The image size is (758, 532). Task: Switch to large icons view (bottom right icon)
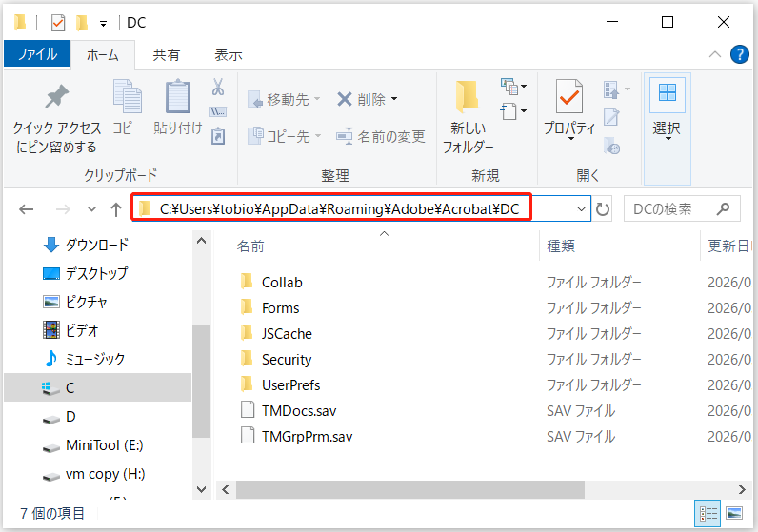pyautogui.click(x=734, y=513)
